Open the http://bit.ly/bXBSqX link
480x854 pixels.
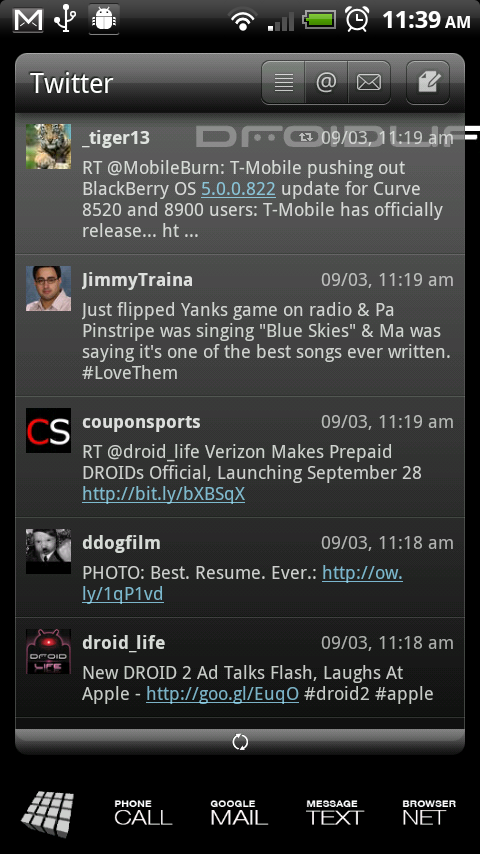163,493
